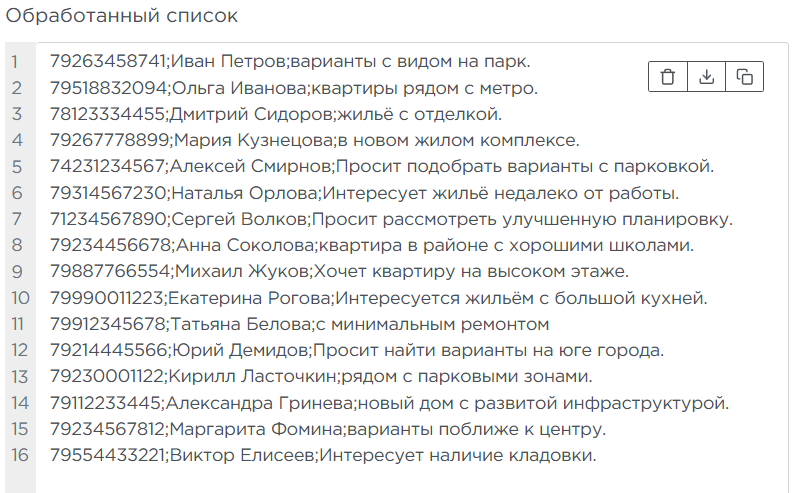
Task: Click the line with Иван Петров
Action: 290,62
